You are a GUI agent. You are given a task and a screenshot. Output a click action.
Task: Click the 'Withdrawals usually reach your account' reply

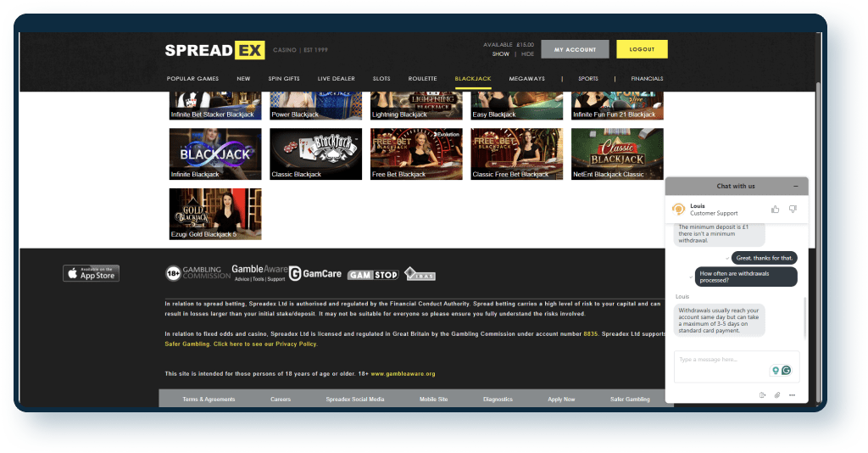719,320
